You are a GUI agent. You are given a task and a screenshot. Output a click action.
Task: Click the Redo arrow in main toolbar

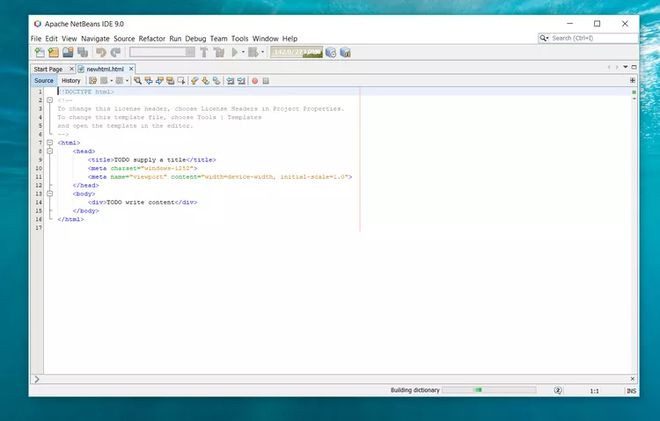[115, 53]
